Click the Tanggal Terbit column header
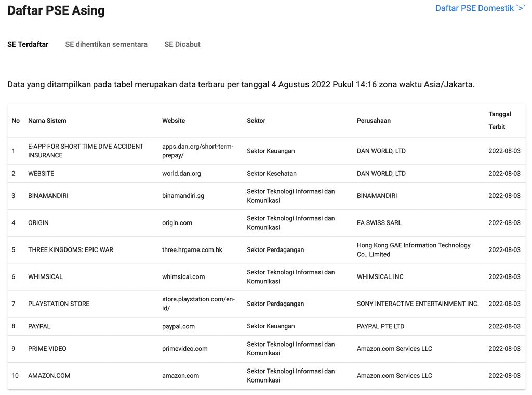532x395 pixels. click(x=500, y=121)
